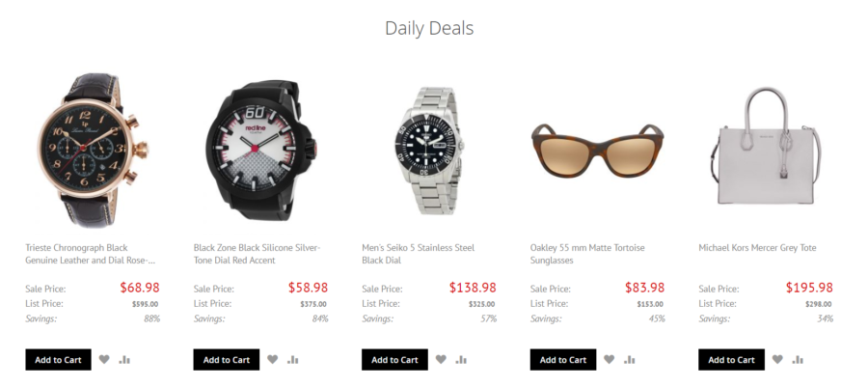Screen dimensions: 868x387
Task: View the grey tote bag product image
Action: (x=766, y=146)
